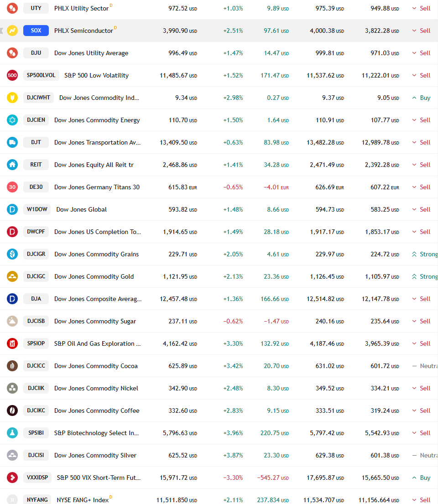This screenshot has height=504, width=438.
Task: Click the −3.30% change value
Action: tap(233, 478)
